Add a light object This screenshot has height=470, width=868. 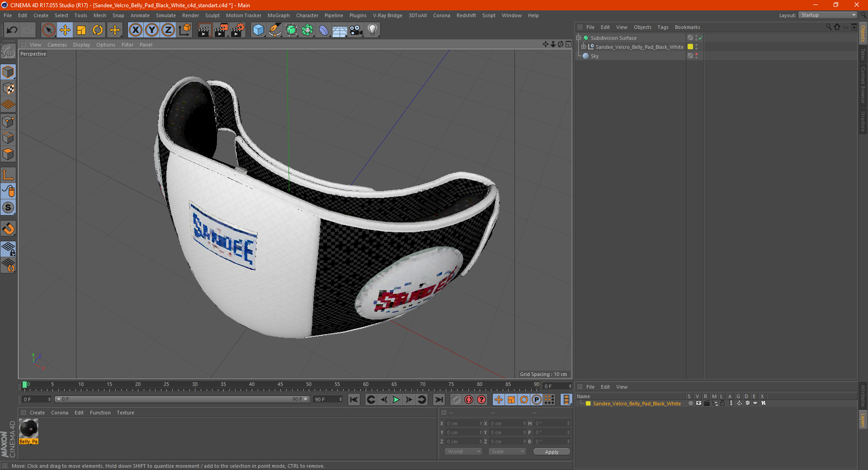pyautogui.click(x=373, y=30)
